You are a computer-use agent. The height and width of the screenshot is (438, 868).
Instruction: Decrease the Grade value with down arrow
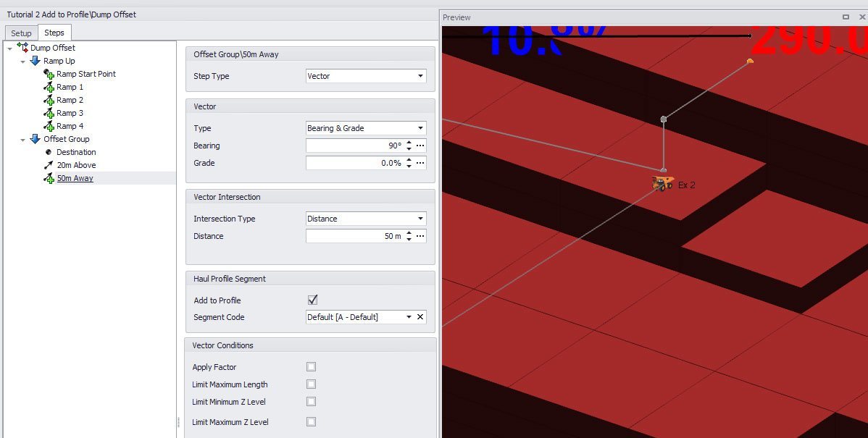(409, 166)
